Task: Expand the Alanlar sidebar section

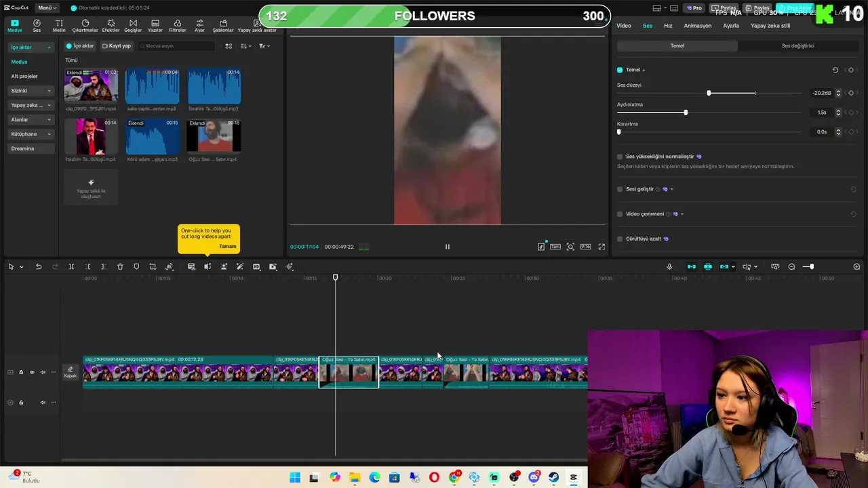Action: click(31, 119)
